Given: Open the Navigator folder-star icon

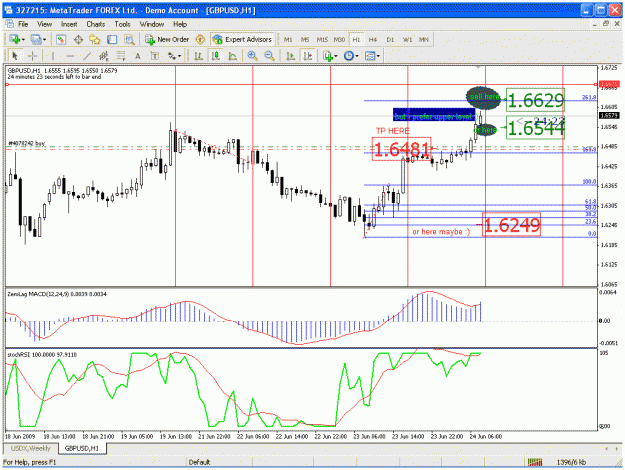Looking at the screenshot, I should point(95,39).
